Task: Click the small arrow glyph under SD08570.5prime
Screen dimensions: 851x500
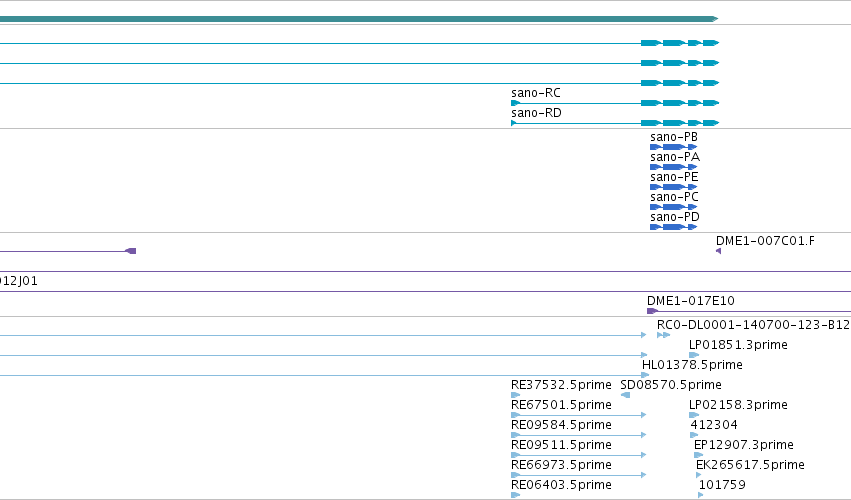Action: coord(625,395)
